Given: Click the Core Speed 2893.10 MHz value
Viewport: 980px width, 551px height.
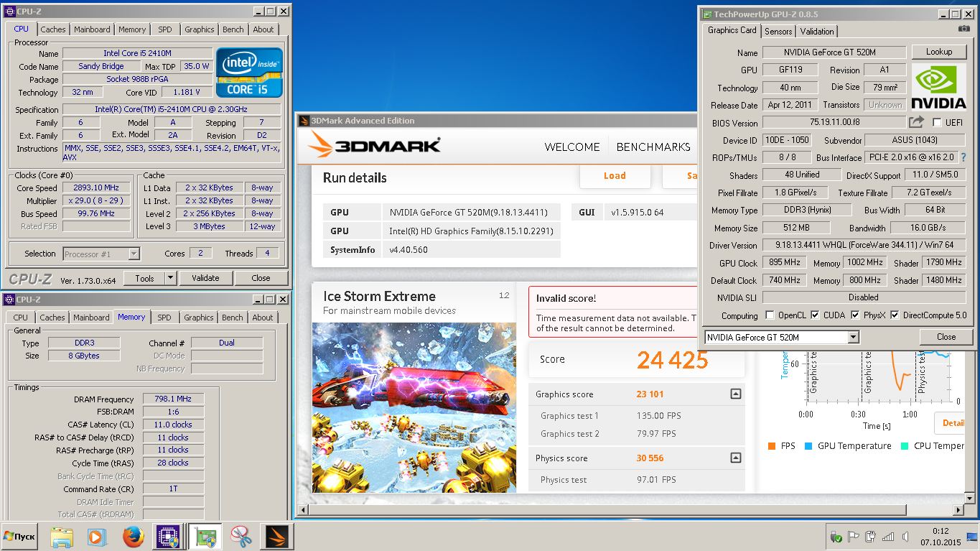Looking at the screenshot, I should point(96,187).
